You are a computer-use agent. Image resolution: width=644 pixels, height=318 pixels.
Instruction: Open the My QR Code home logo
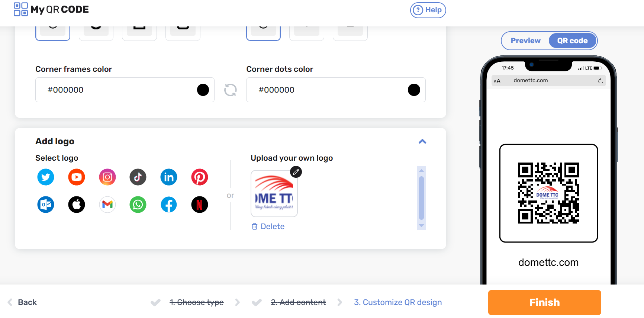pyautogui.click(x=51, y=9)
